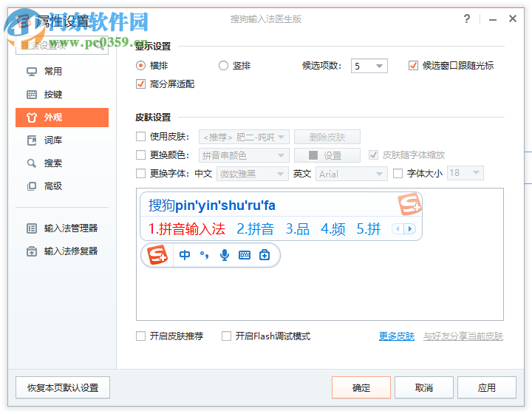Click 与好友分享当前皮肤 link
Screen dimensions: 532x414
click(x=463, y=336)
